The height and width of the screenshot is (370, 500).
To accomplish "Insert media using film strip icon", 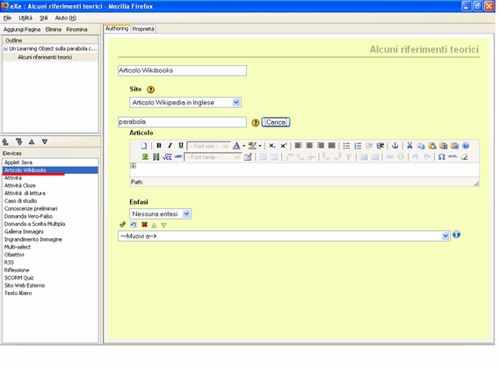I will tap(156, 157).
